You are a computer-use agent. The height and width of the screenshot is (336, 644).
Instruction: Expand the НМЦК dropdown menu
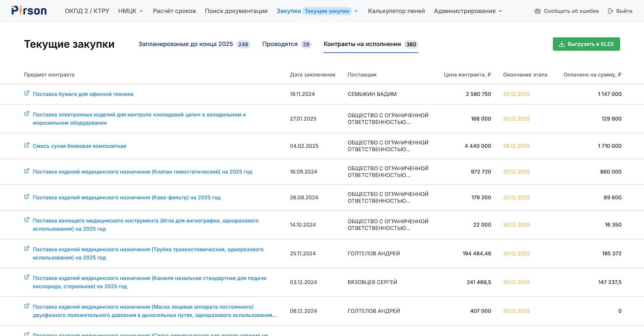131,11
